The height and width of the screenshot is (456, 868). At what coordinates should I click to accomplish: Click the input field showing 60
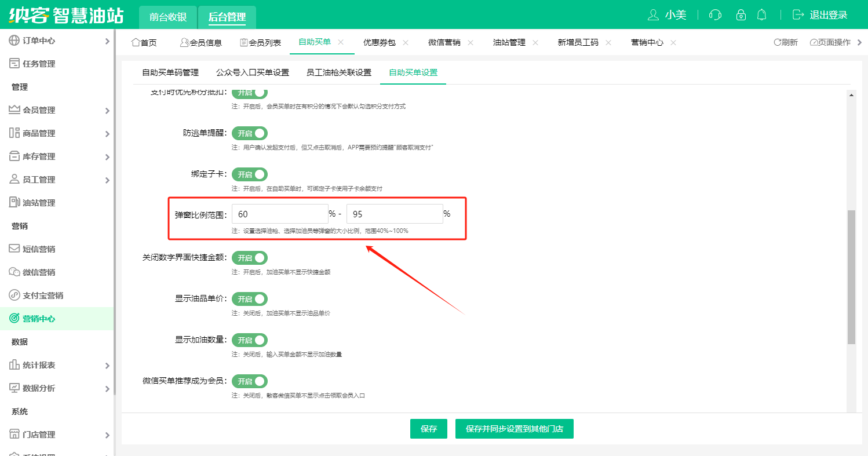[x=280, y=214]
